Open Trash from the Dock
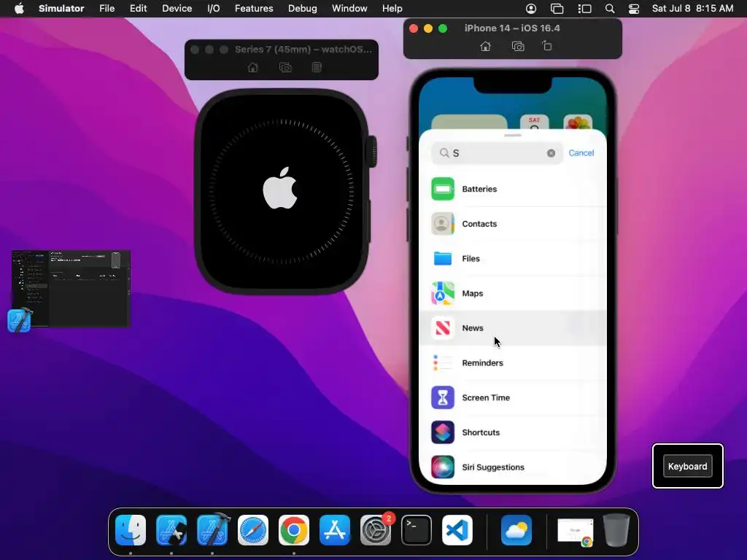The image size is (747, 560). click(616, 530)
